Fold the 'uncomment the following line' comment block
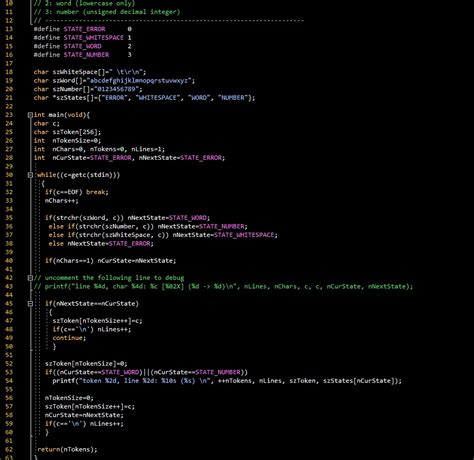Screen dimensions: 474x460 30,278
